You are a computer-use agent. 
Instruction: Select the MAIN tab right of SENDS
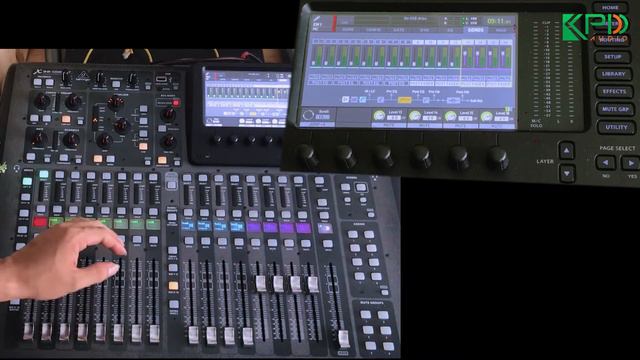coord(500,30)
